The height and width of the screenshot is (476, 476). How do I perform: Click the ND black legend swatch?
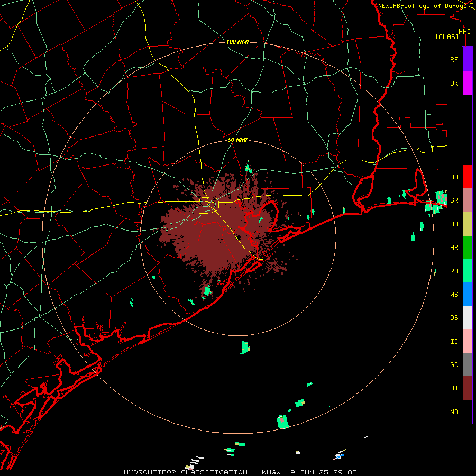tap(467, 411)
